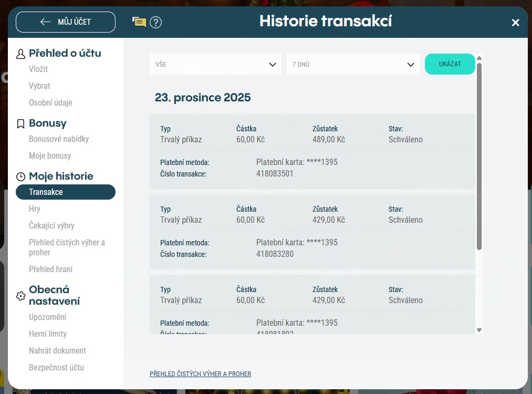Image resolution: width=532 pixels, height=394 pixels.
Task: Go back using the Můj účet button
Action: pyautogui.click(x=66, y=22)
